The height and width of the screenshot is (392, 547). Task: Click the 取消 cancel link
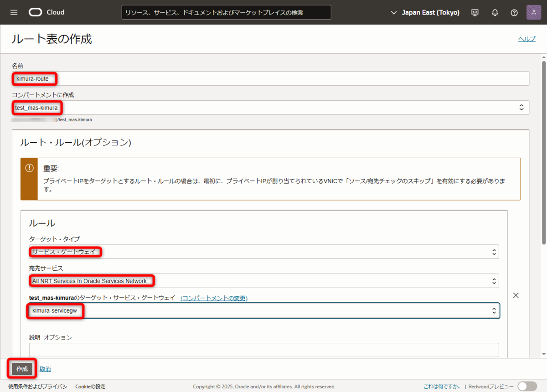pyautogui.click(x=45, y=369)
